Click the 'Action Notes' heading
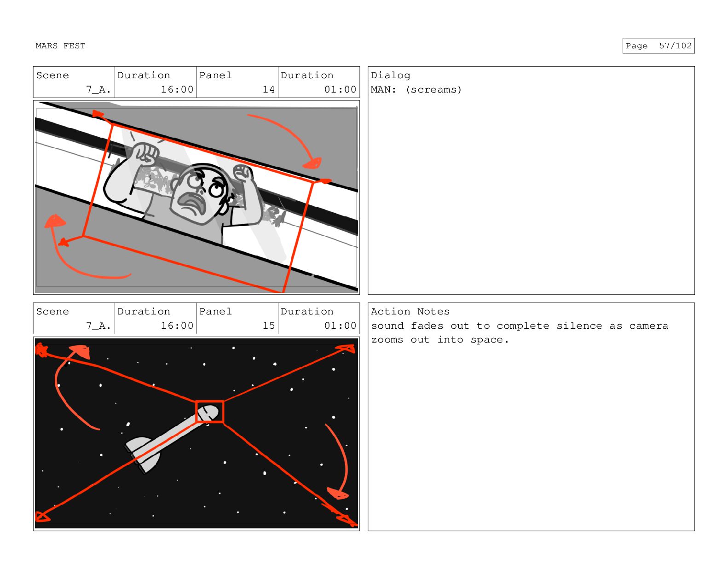The width and height of the screenshot is (728, 564). pyautogui.click(x=410, y=312)
